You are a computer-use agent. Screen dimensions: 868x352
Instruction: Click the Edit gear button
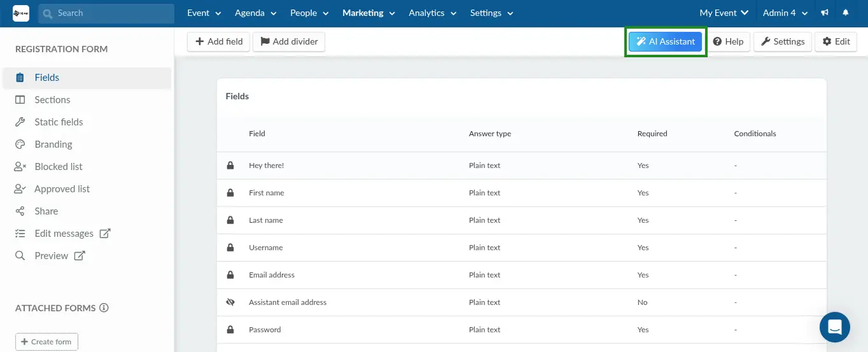836,41
